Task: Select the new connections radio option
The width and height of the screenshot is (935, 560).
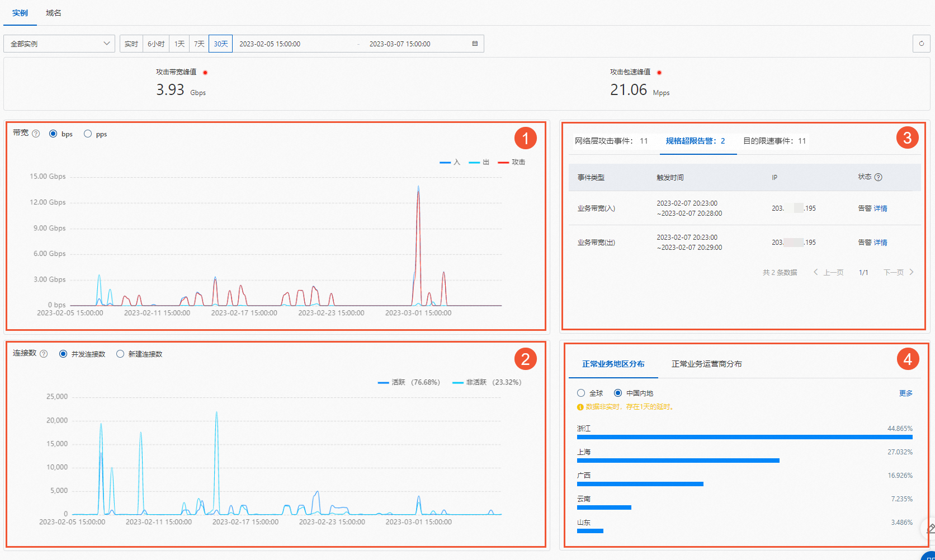Action: pyautogui.click(x=120, y=354)
